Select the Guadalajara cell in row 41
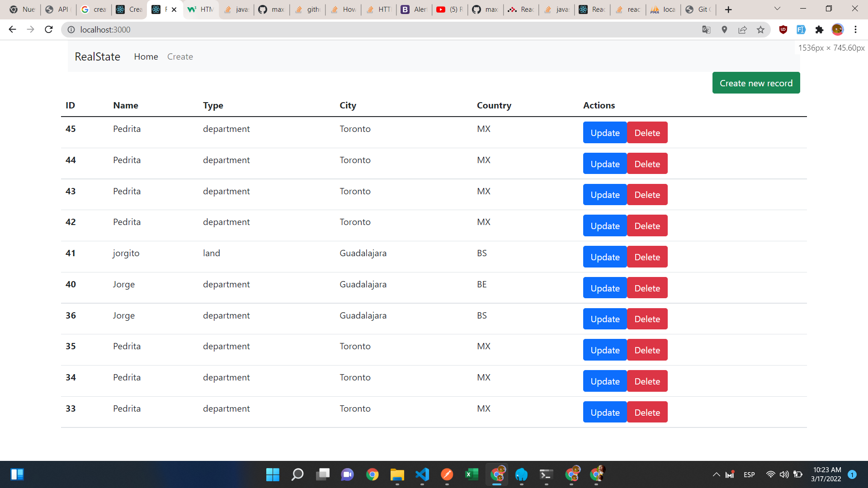The image size is (868, 488). click(x=363, y=253)
